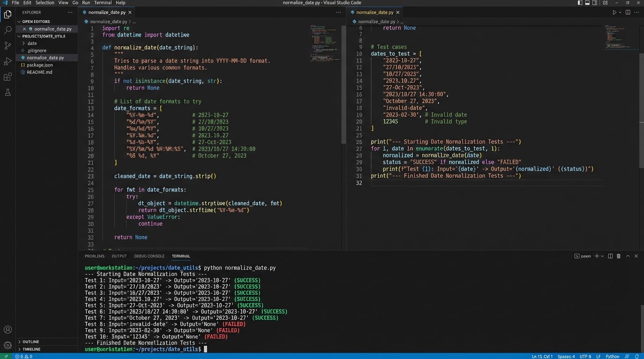
Task: Open the Extensions view
Action: (7, 77)
